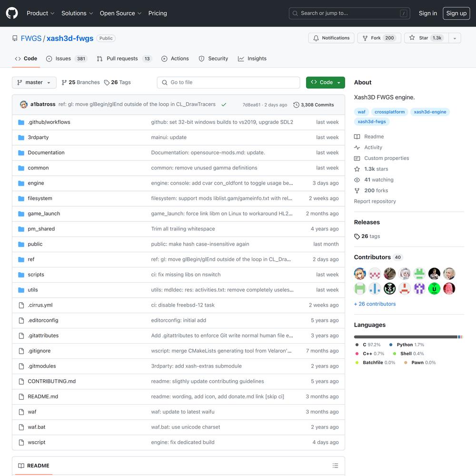Open the waf.bat file
476x476 pixels.
(37, 427)
